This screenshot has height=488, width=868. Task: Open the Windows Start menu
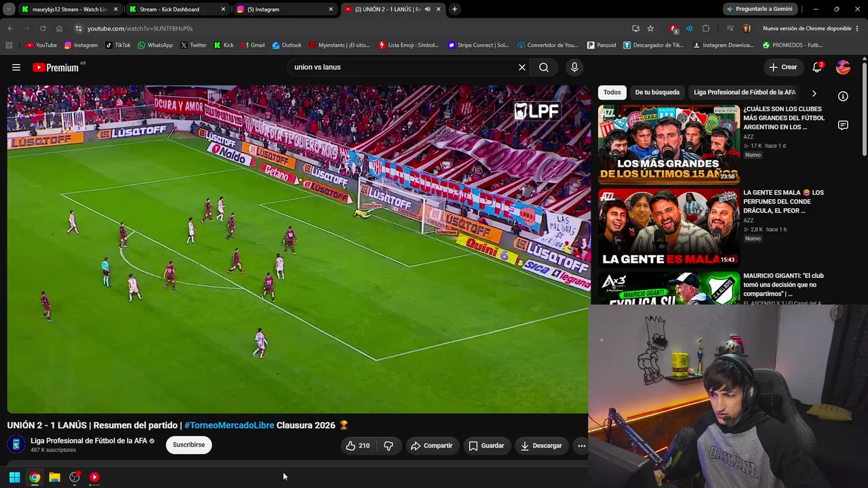pyautogui.click(x=14, y=477)
